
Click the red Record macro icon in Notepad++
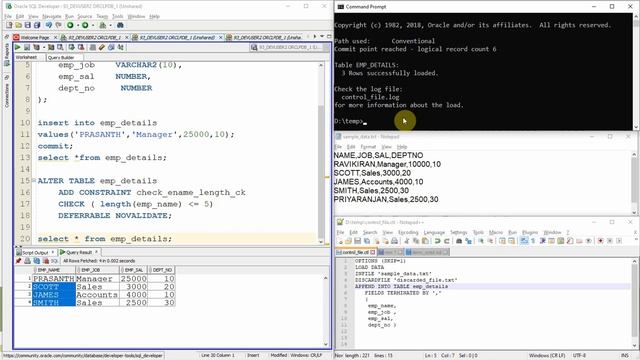point(600,241)
